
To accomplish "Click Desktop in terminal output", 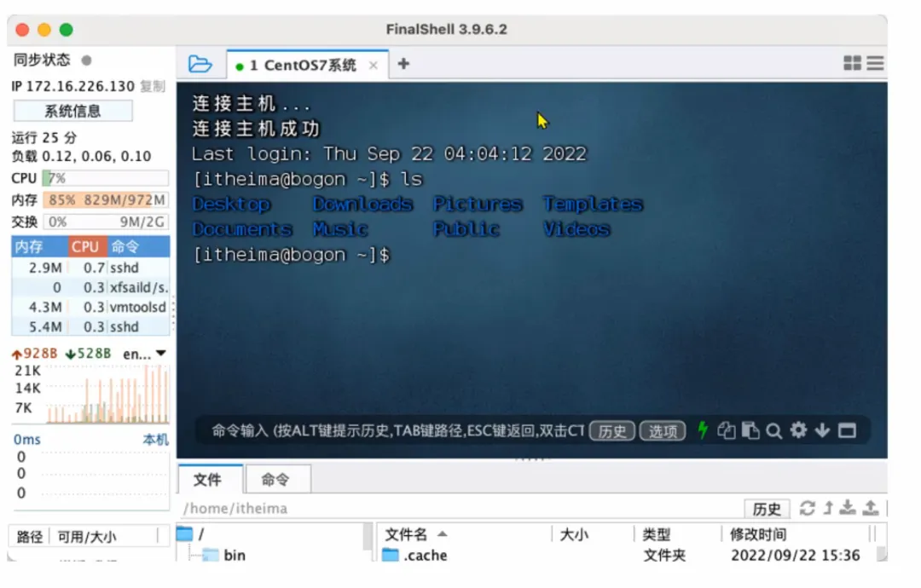I will (x=231, y=204).
